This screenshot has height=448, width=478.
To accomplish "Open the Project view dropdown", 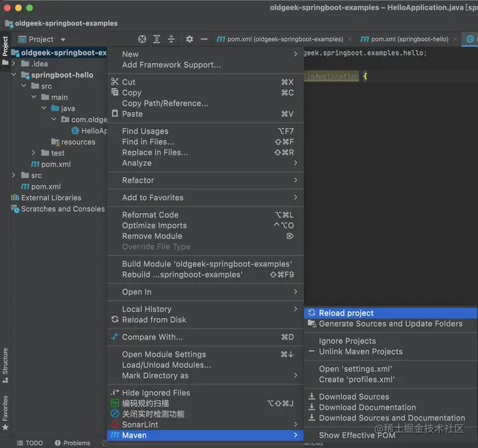I will pos(63,39).
